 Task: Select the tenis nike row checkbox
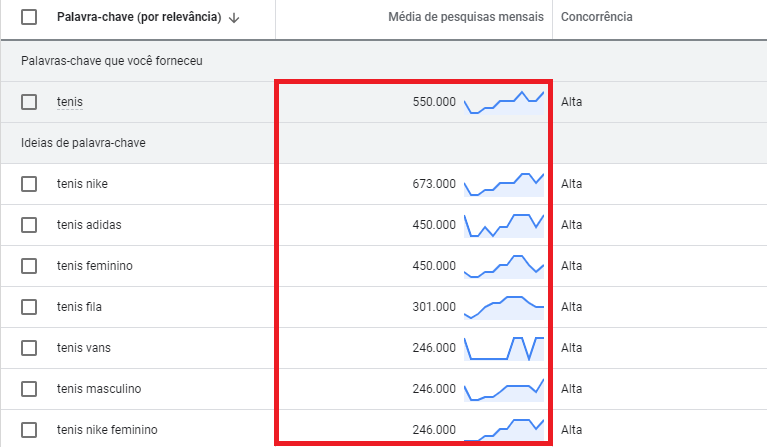click(x=29, y=184)
